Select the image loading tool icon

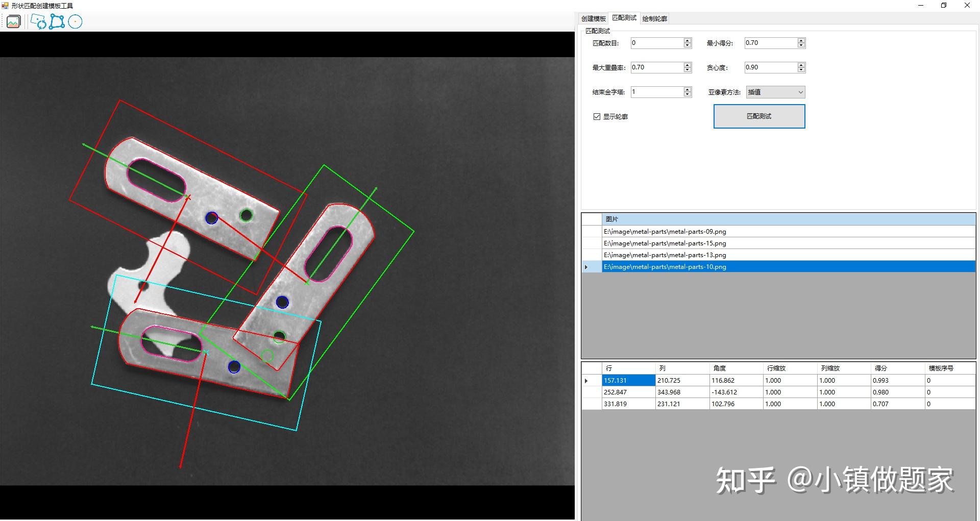pos(13,21)
